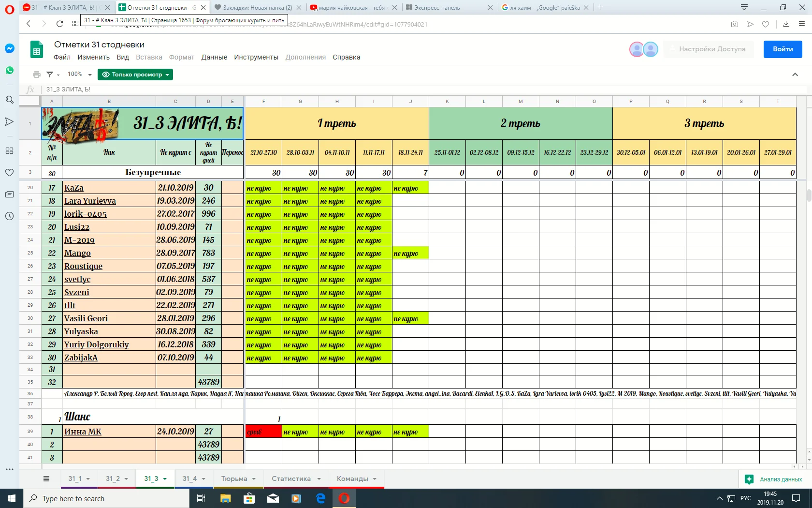Click the red 'срыв' cell
812x508 pixels.
pyautogui.click(x=263, y=432)
